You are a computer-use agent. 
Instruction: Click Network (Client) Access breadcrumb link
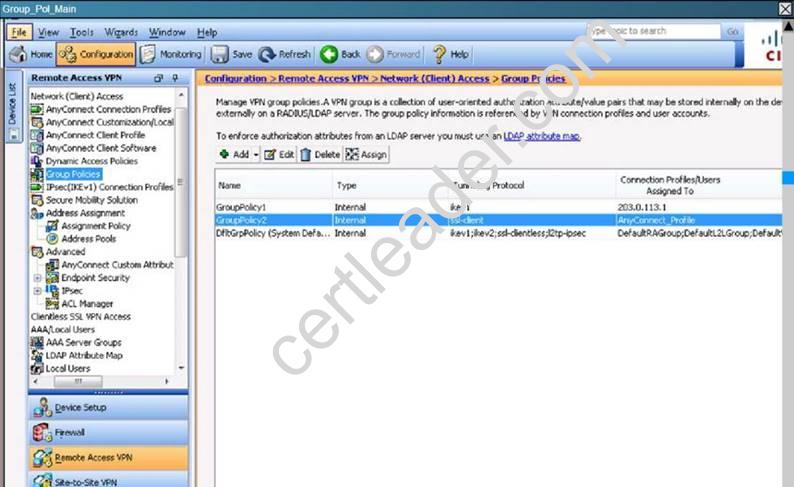[x=435, y=78]
